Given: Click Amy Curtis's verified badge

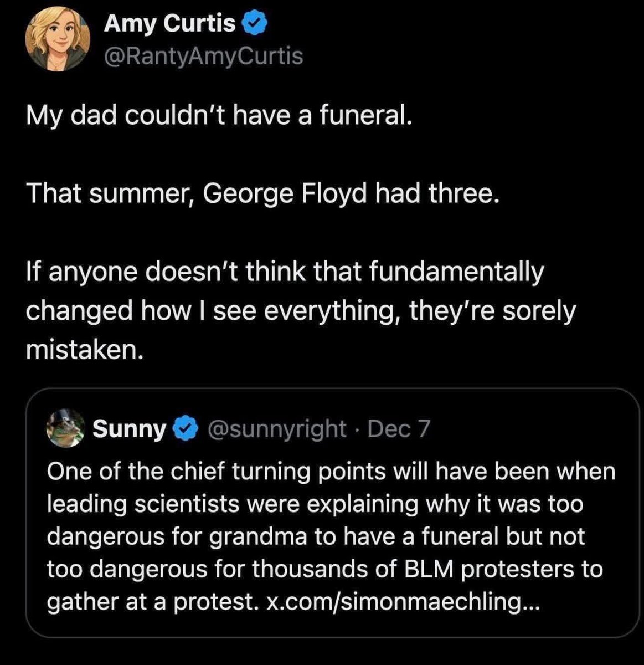Looking at the screenshot, I should click(x=256, y=23).
